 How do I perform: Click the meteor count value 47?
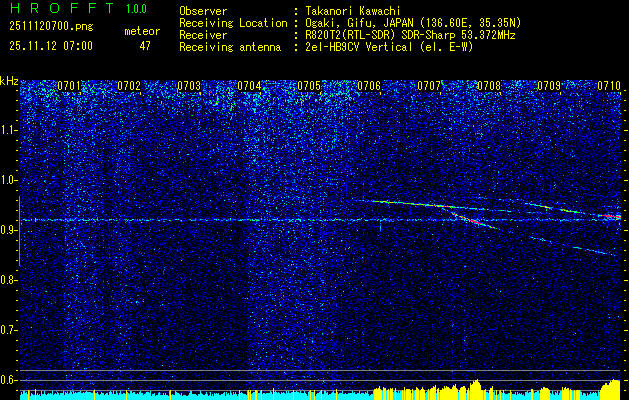tap(145, 46)
